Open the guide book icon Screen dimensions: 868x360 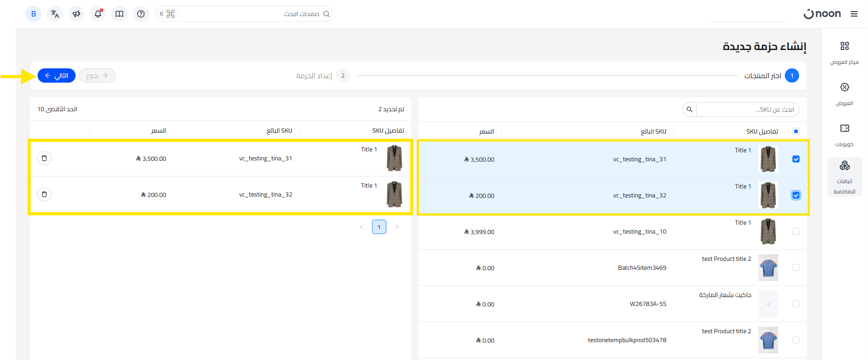click(x=119, y=14)
